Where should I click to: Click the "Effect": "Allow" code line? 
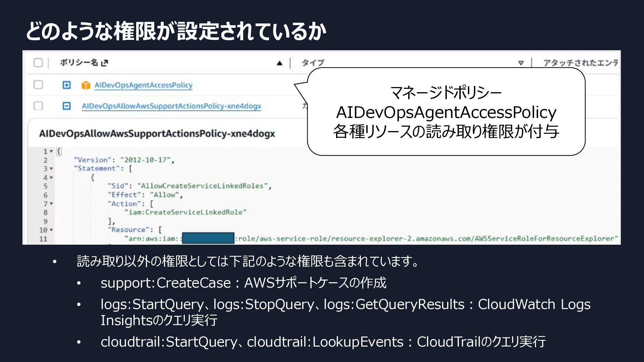click(145, 195)
